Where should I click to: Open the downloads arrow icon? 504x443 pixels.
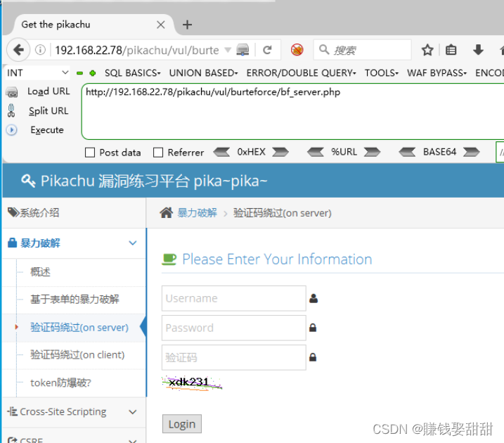tap(478, 50)
